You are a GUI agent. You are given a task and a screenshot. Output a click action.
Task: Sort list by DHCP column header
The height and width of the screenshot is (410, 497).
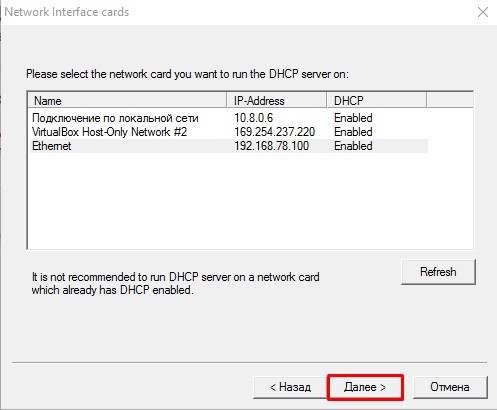coord(377,101)
